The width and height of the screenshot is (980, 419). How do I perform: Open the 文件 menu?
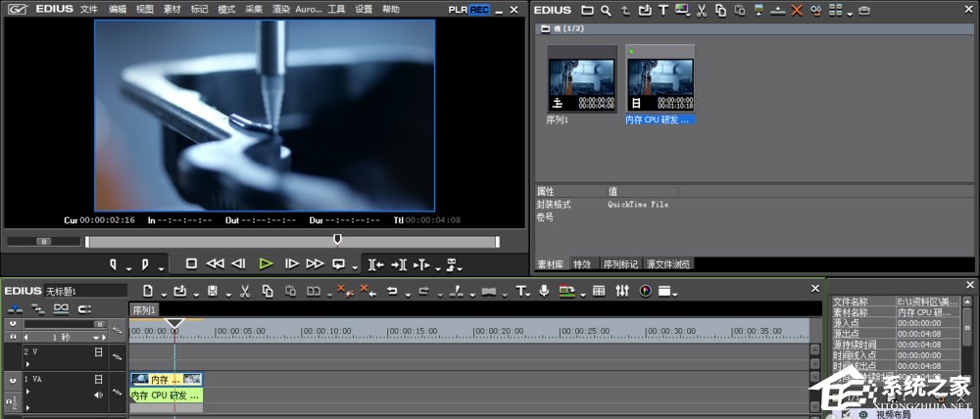pos(89,9)
